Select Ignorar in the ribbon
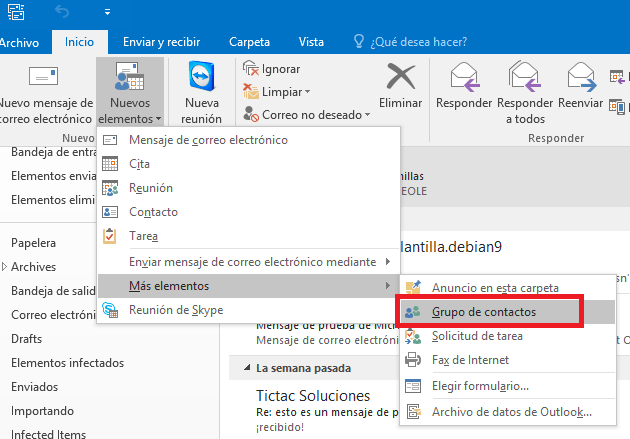630x439 pixels. (272, 69)
